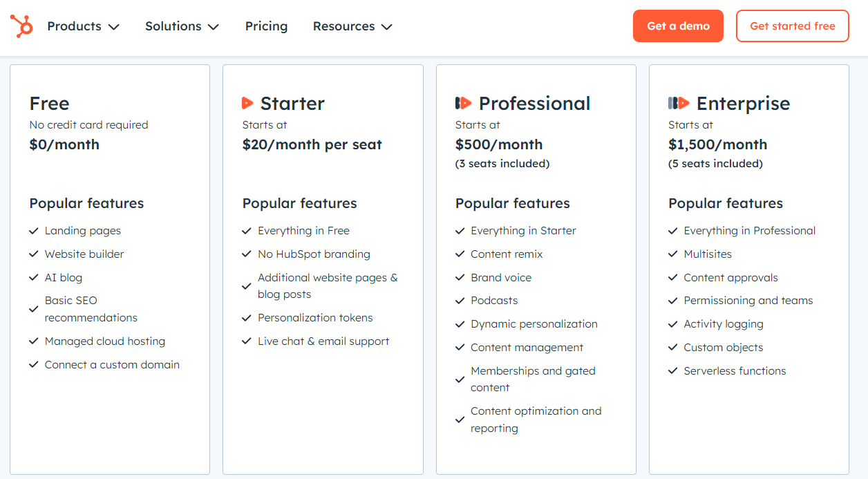The width and height of the screenshot is (868, 479).
Task: Click the Enterprise plan tier icon
Action: 678,102
